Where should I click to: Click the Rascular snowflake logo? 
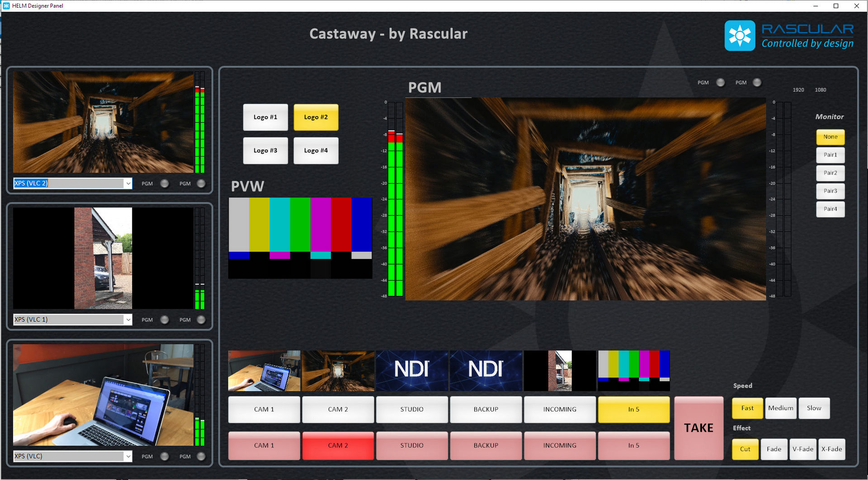[x=740, y=35]
